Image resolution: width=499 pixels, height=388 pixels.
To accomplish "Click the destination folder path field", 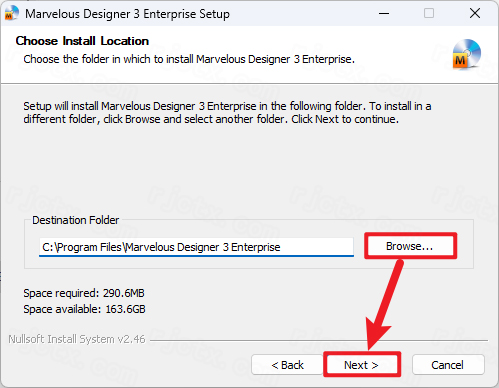I will (x=196, y=247).
